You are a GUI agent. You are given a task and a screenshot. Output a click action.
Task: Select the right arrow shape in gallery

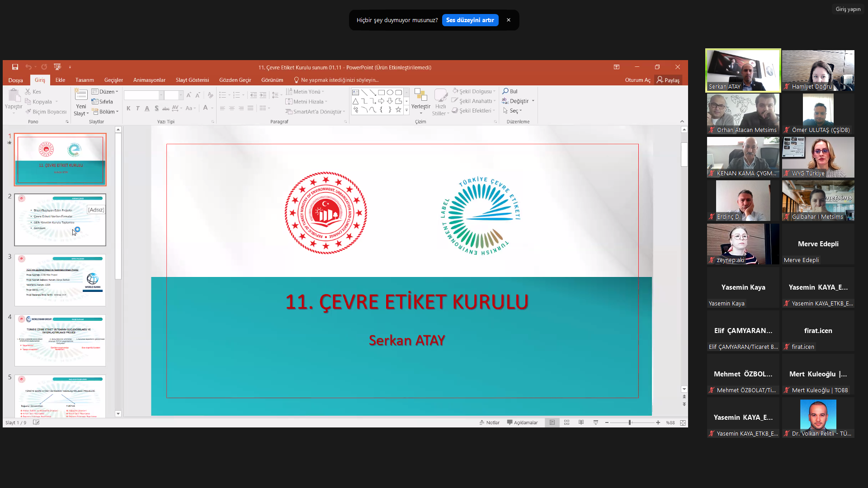pos(381,101)
